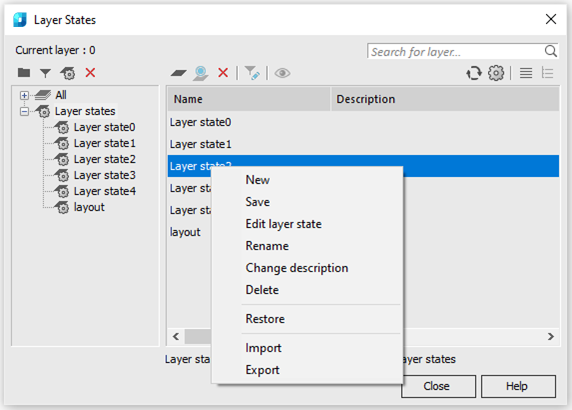Click the Layer states tree node gear icon
572x410 pixels.
click(x=43, y=111)
